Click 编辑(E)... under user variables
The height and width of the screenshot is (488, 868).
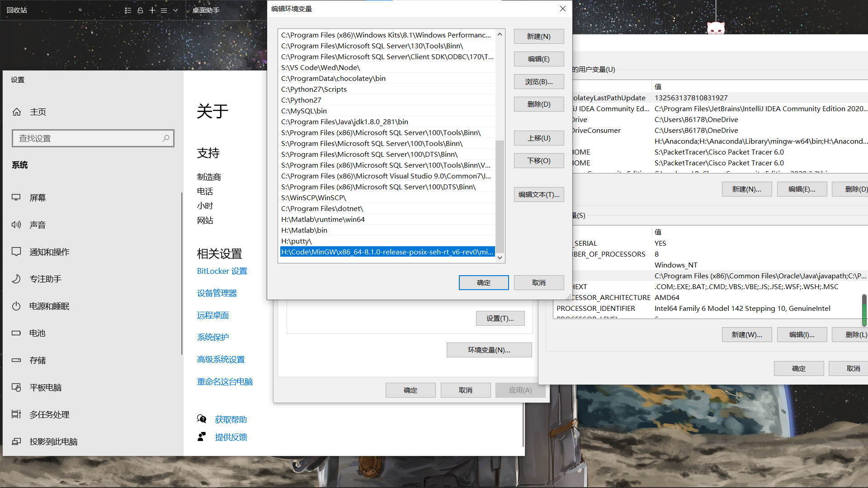tap(802, 189)
